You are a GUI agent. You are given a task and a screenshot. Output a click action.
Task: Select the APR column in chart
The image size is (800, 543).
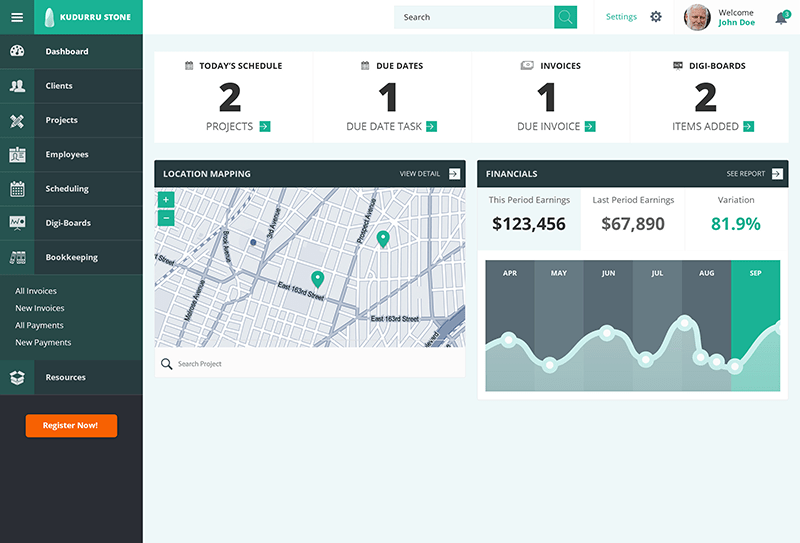pyautogui.click(x=510, y=326)
